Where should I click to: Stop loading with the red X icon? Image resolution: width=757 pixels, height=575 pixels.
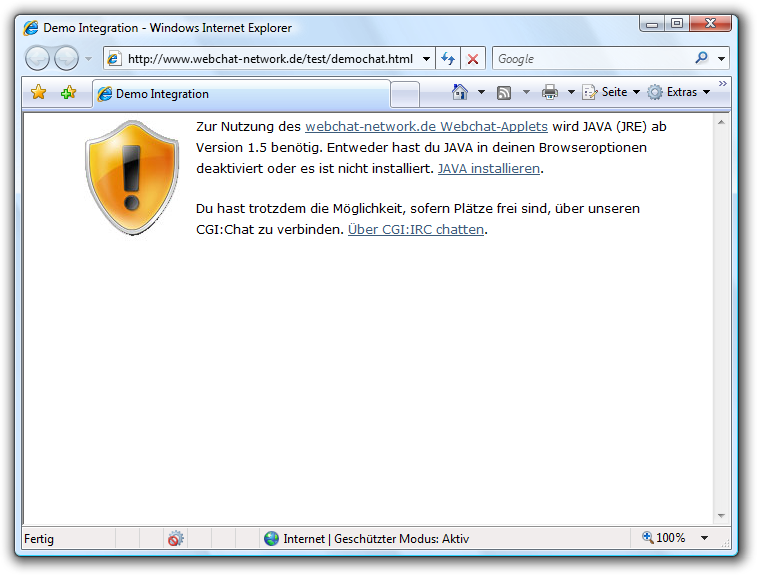(473, 59)
